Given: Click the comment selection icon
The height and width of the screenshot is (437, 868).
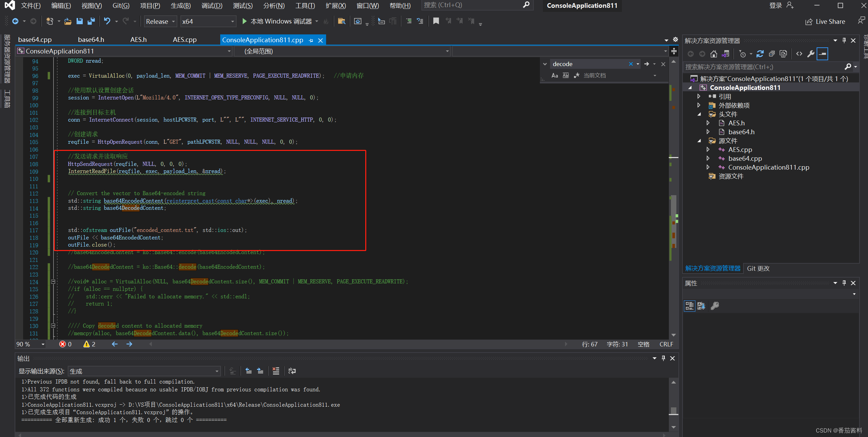Looking at the screenshot, I should (x=409, y=21).
